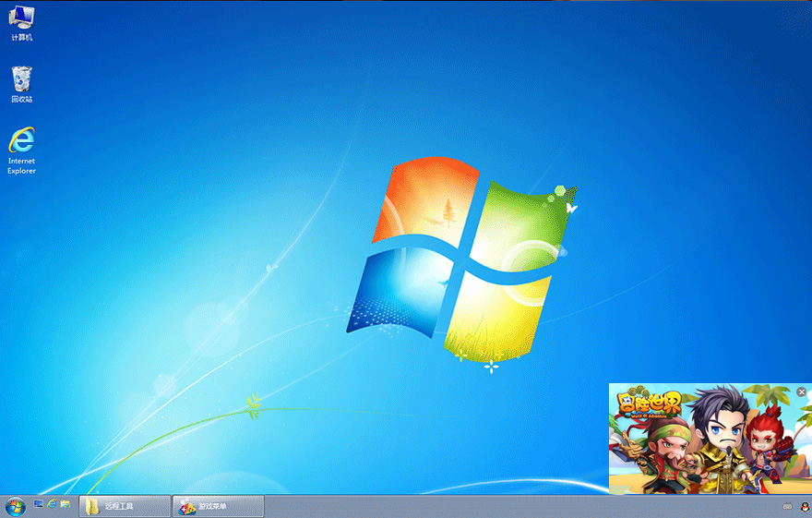This screenshot has height=518, width=812.
Task: Switch to the 游戏菜单 taskbar window
Action: [218, 506]
